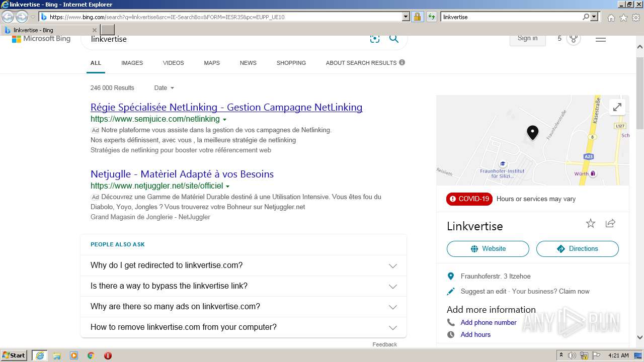
Task: Share the Linkvertise listing
Action: click(x=610, y=223)
